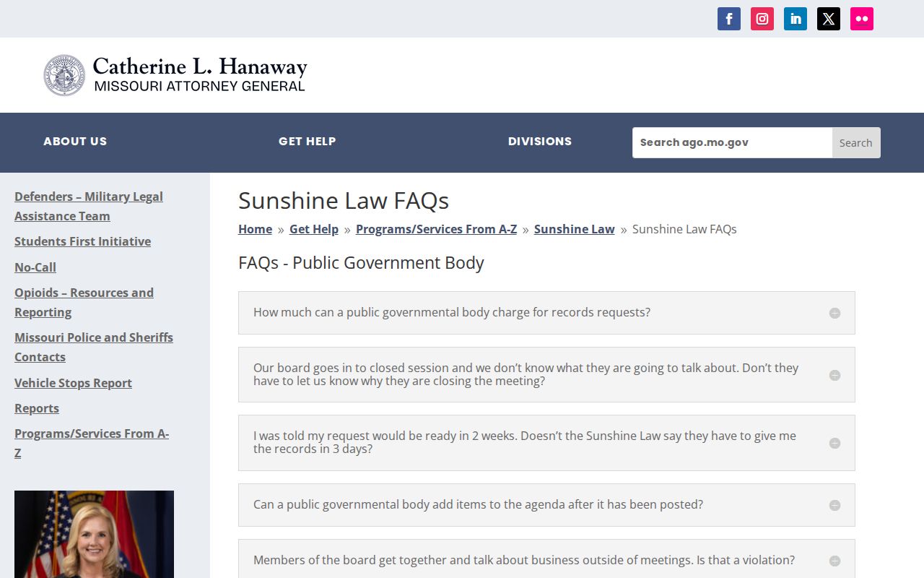The width and height of the screenshot is (924, 578).
Task: Open the Flickr social icon
Action: pos(862,19)
